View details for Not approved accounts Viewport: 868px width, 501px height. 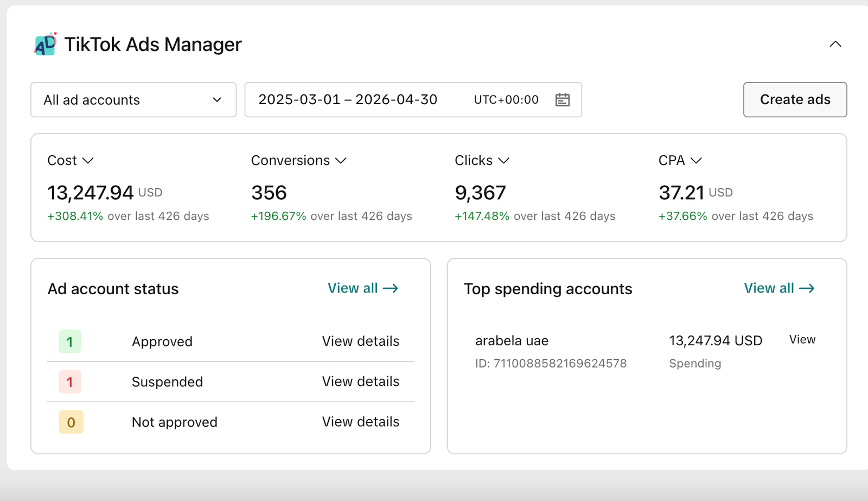(361, 422)
